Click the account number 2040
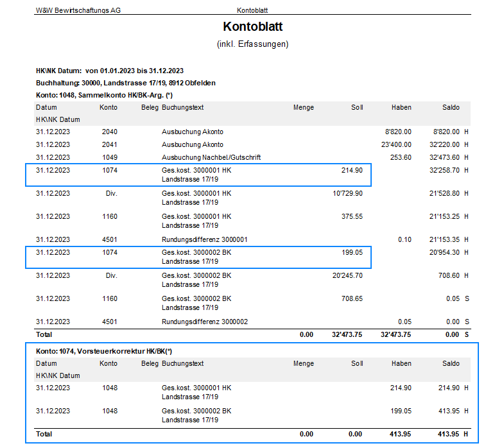The height and width of the screenshot is (448, 504). (x=110, y=132)
